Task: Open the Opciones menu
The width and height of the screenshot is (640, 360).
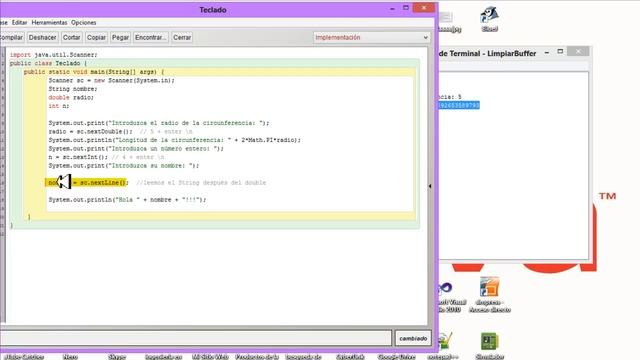Action: [84, 22]
